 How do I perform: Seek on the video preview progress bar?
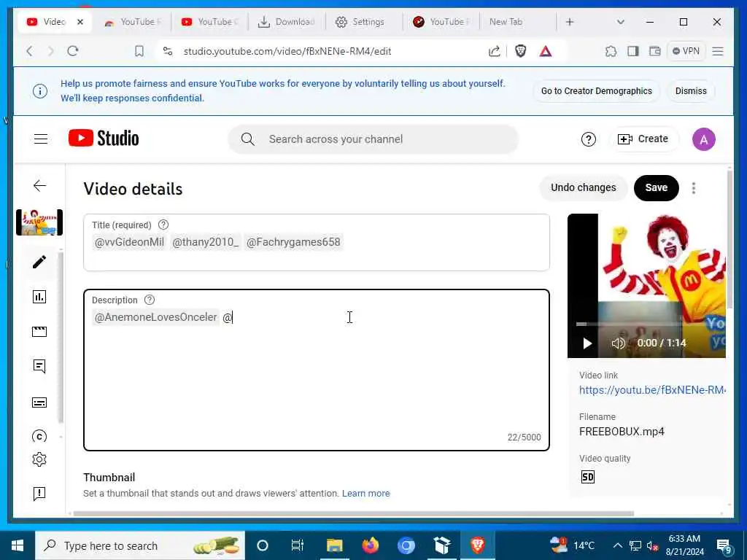click(650, 324)
